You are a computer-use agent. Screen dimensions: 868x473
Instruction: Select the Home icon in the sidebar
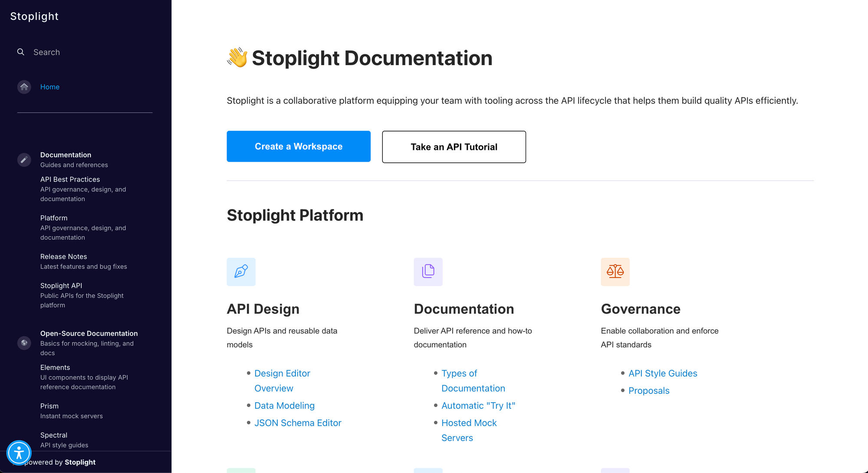24,87
